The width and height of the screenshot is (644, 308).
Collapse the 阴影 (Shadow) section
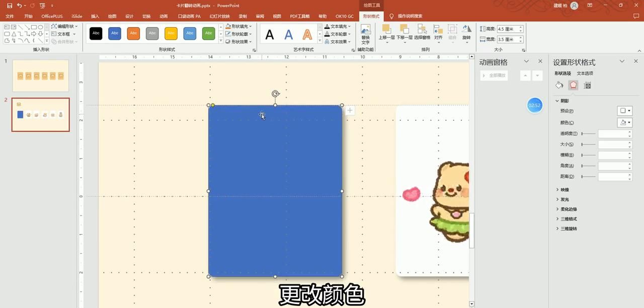coord(556,101)
